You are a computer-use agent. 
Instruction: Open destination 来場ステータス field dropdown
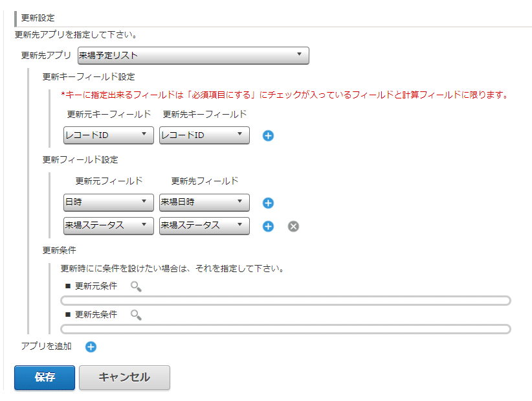(x=205, y=226)
